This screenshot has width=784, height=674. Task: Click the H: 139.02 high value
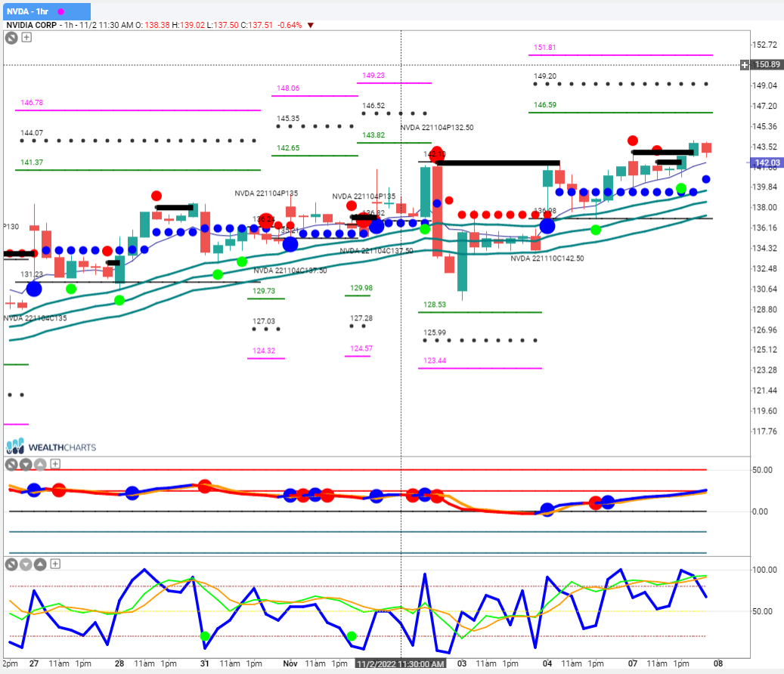[x=188, y=25]
